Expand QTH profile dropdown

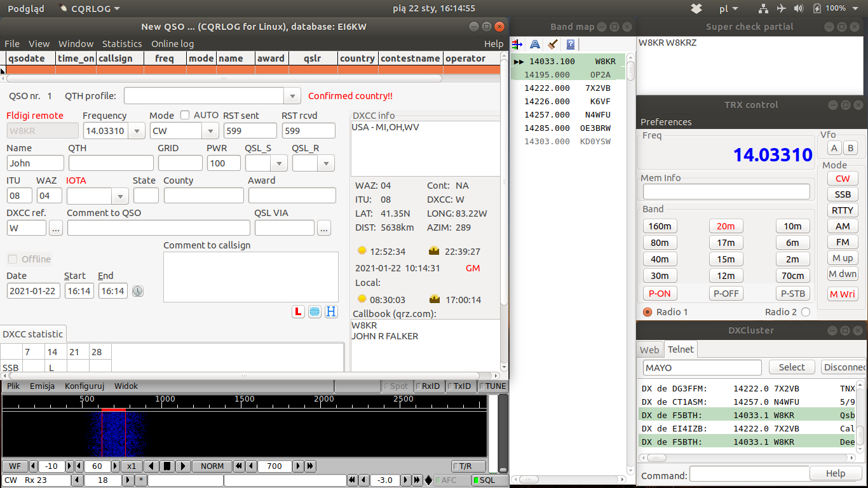[292, 96]
